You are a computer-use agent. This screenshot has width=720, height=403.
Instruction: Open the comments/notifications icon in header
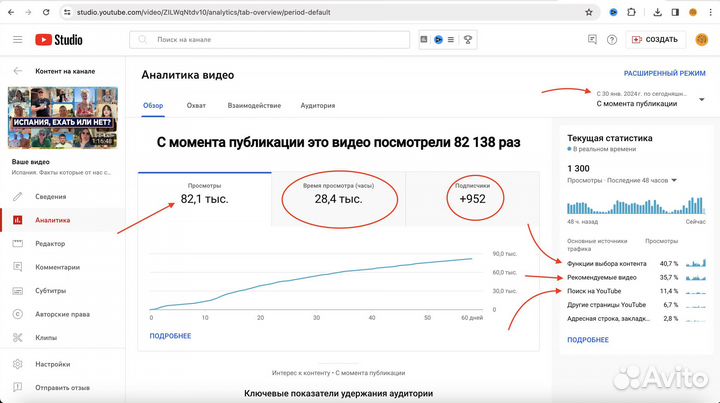coord(592,39)
